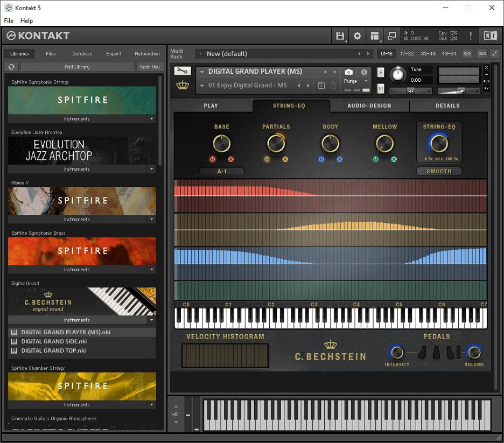This screenshot has height=443, width=504.
Task: Click the instrument pan slider
Action: (410, 91)
